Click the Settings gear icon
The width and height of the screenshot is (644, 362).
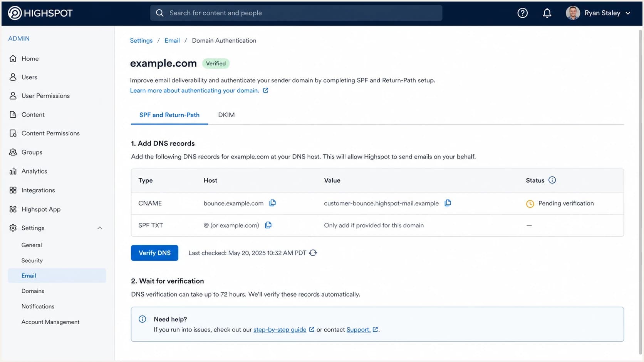(x=13, y=228)
